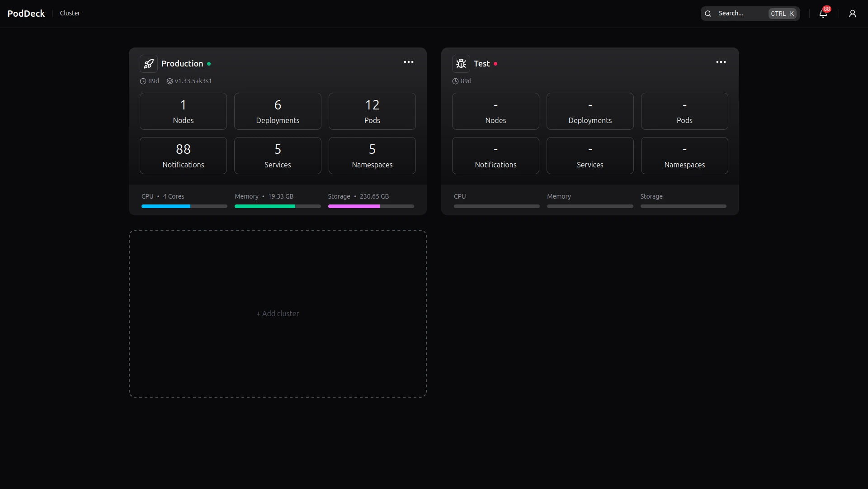Open Production cluster three-dot options menu
Screen dimensions: 868x489
point(408,62)
